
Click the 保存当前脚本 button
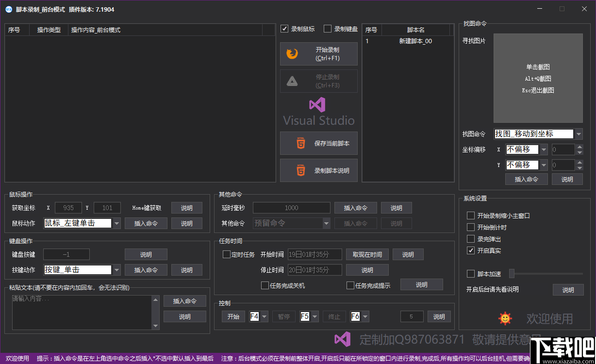pos(319,144)
